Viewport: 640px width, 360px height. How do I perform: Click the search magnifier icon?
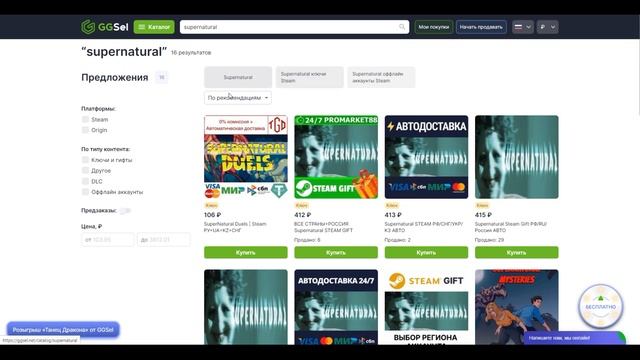[402, 27]
